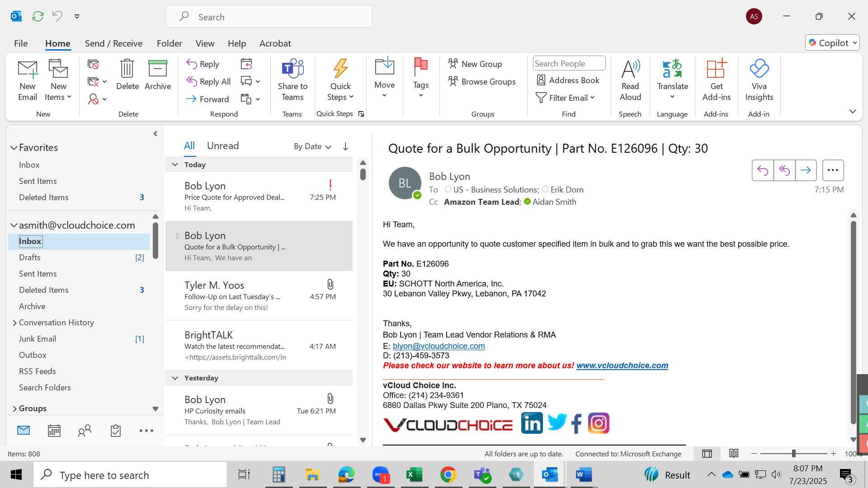Viewport: 868px width, 488px height.
Task: Click the Ignore conversation icon
Action: click(x=93, y=65)
